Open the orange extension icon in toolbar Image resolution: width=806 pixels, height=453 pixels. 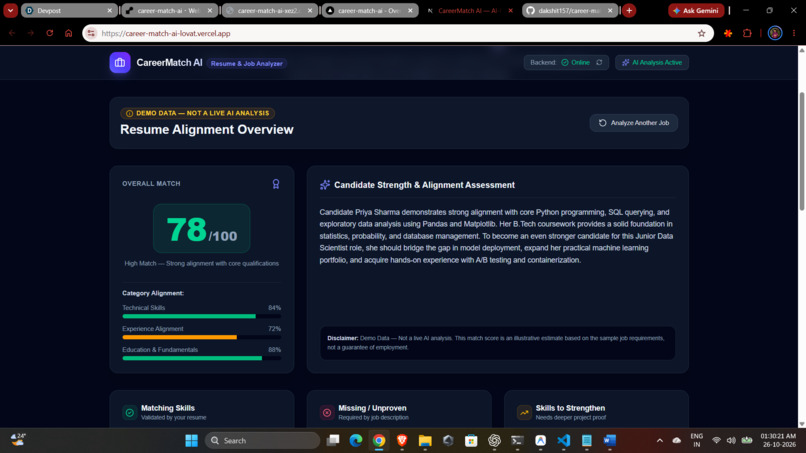[728, 33]
